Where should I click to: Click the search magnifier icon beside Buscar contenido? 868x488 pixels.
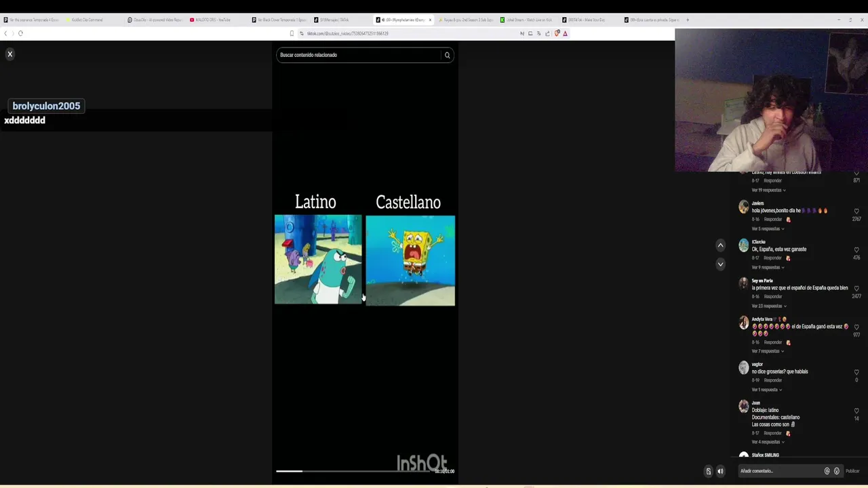tap(447, 55)
